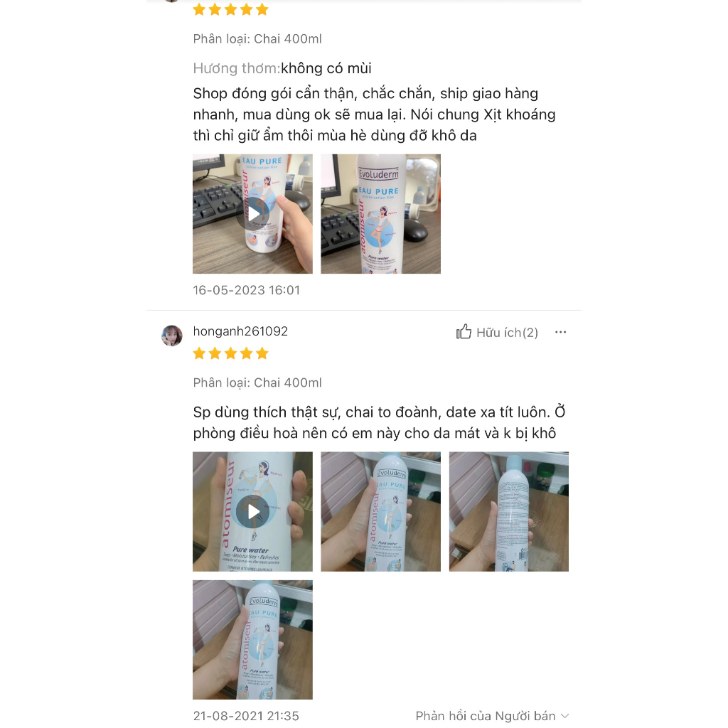Click the 'Hương thơm: không có mùi' line
Image resolution: width=728 pixels, height=728 pixels.
click(x=282, y=68)
